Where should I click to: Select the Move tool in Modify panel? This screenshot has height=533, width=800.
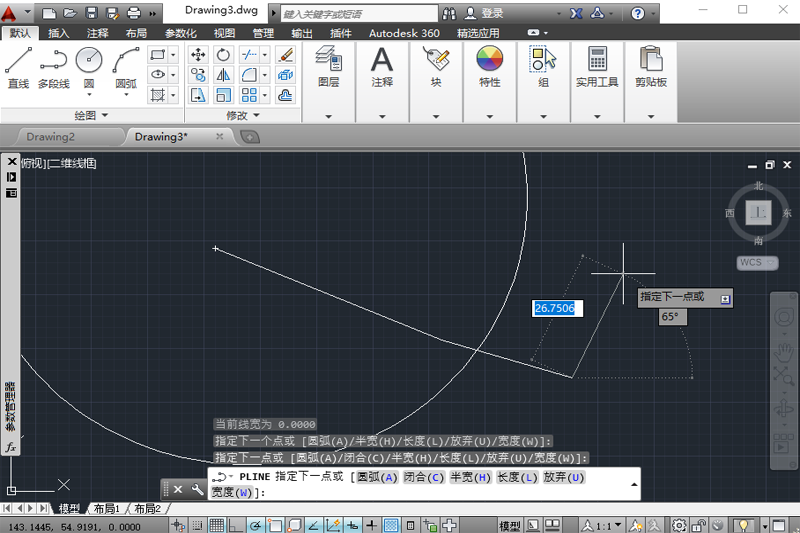[198, 54]
